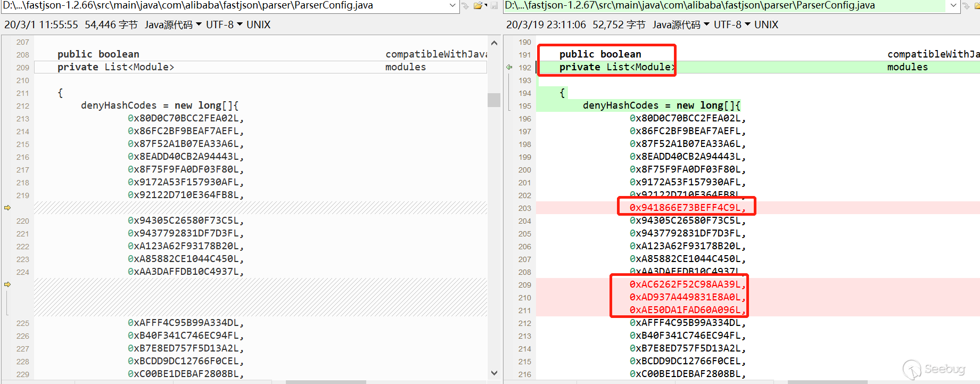Click the copy-to-right arrow beside line 220
The width and height of the screenshot is (980, 384).
coord(7,208)
